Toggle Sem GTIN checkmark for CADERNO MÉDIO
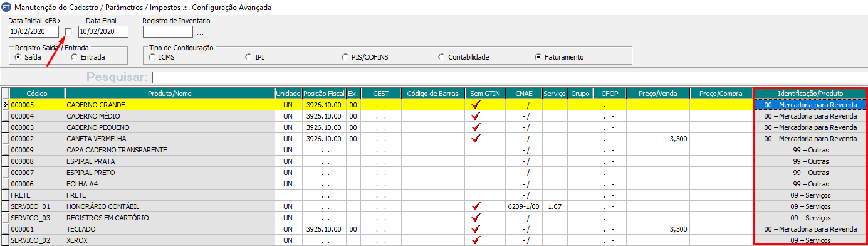Viewport: 868px width, 246px height. 477,116
